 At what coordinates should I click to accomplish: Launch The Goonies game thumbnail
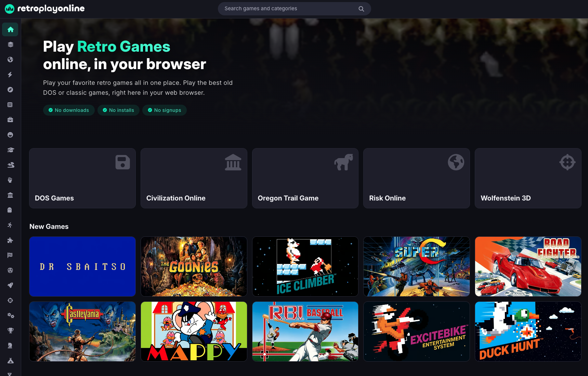pos(194,267)
